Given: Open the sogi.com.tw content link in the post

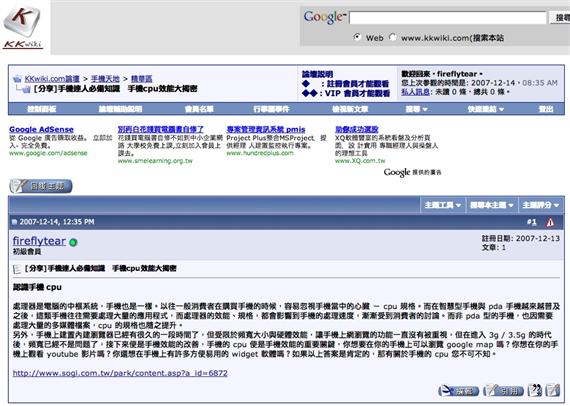Looking at the screenshot, I should tap(120, 373).
